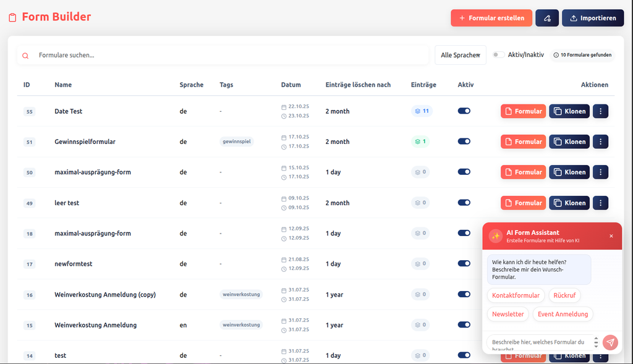Send the AI assistant message
The height and width of the screenshot is (364, 633).
click(610, 342)
